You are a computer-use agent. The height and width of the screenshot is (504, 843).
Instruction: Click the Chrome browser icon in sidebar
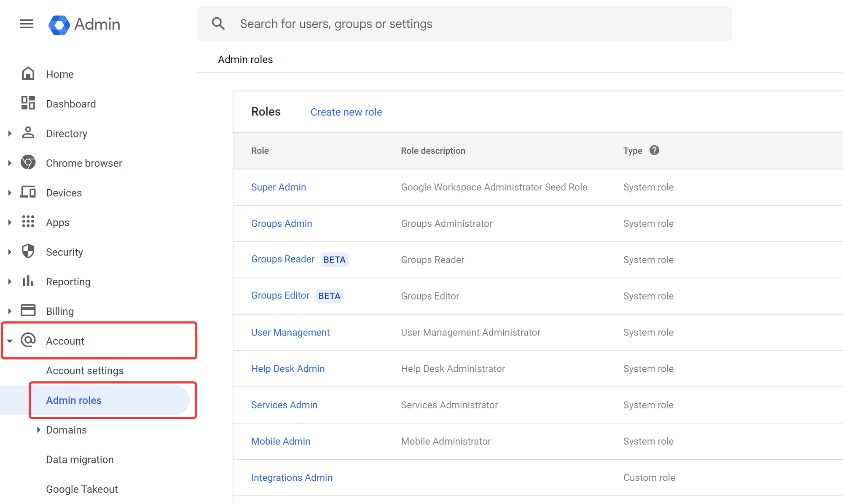[28, 163]
